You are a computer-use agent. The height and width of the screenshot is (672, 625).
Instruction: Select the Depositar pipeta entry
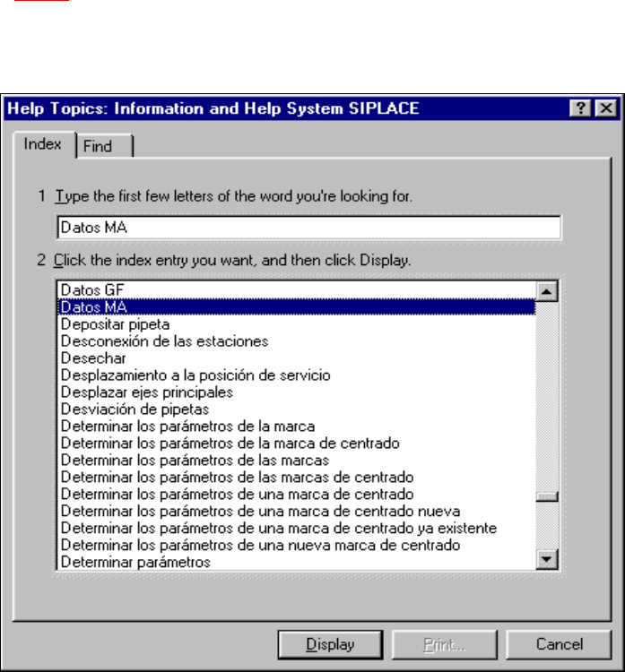[x=297, y=324]
